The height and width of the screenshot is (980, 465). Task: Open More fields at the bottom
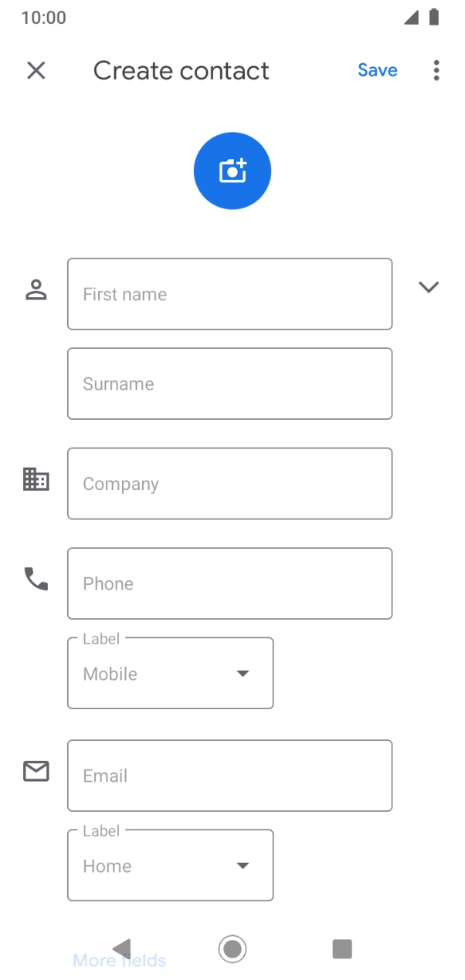click(x=117, y=960)
